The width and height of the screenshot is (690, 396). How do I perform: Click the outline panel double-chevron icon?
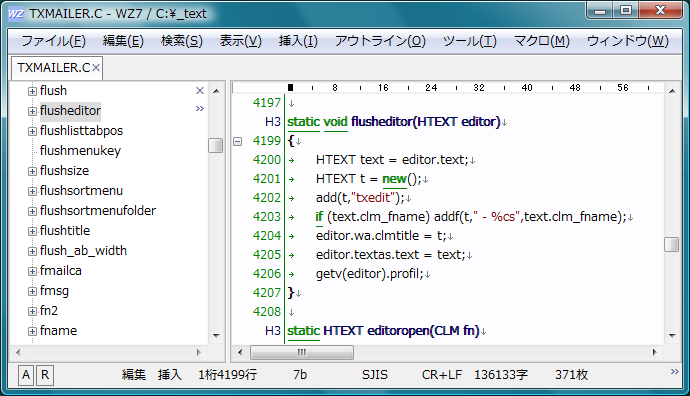click(200, 109)
